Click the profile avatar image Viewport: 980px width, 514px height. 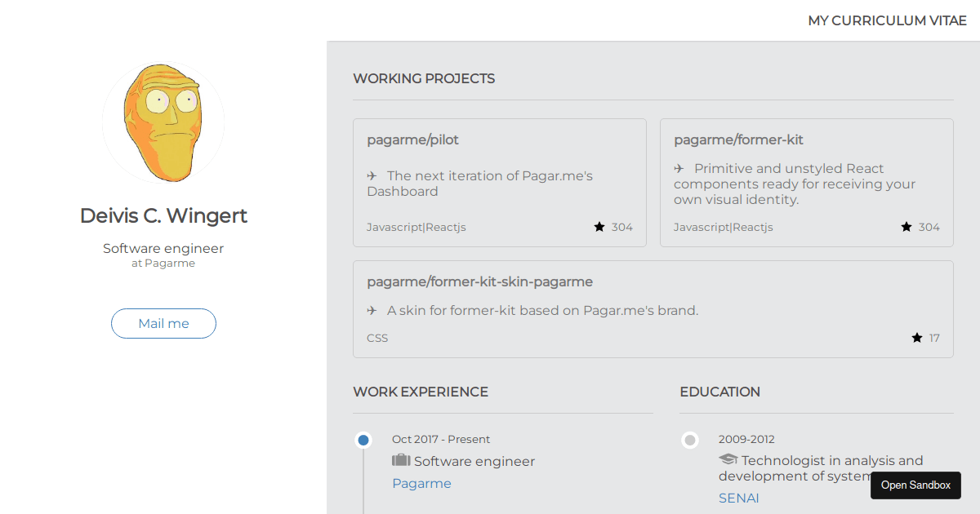click(163, 122)
